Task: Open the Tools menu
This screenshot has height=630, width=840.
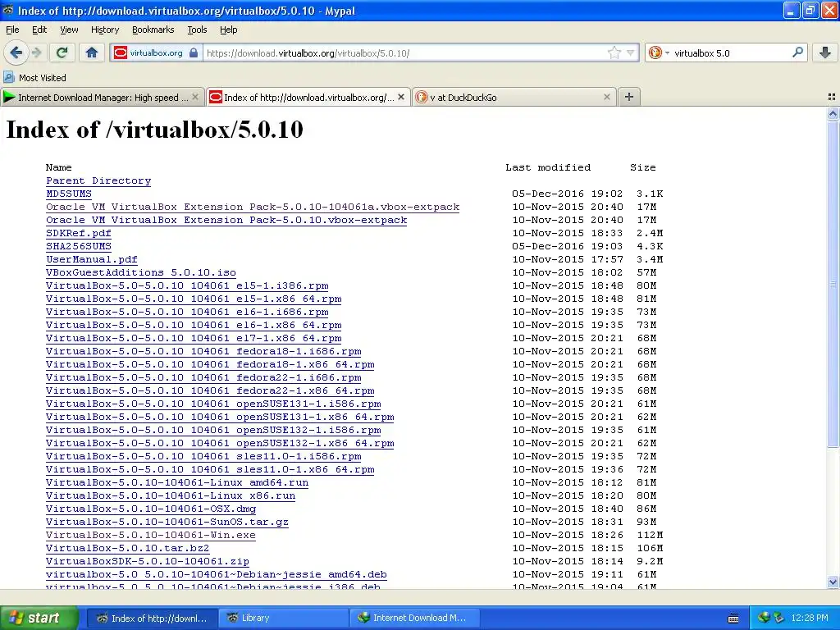Action: (197, 30)
